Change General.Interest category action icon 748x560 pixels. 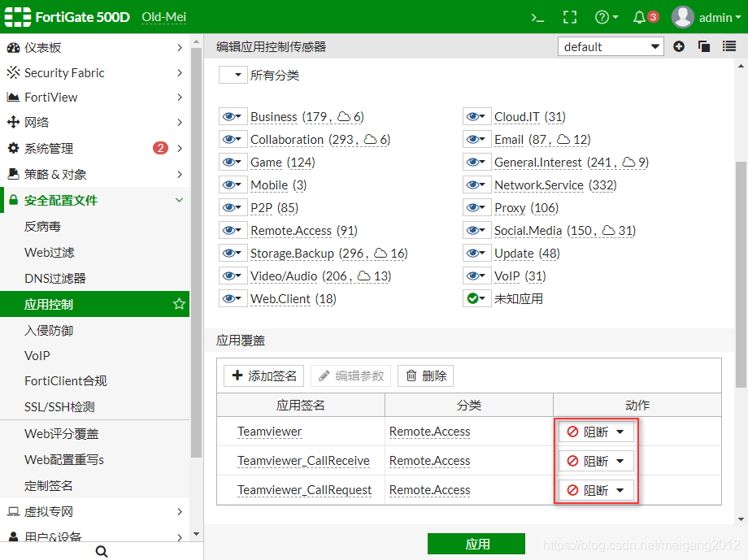(x=476, y=163)
